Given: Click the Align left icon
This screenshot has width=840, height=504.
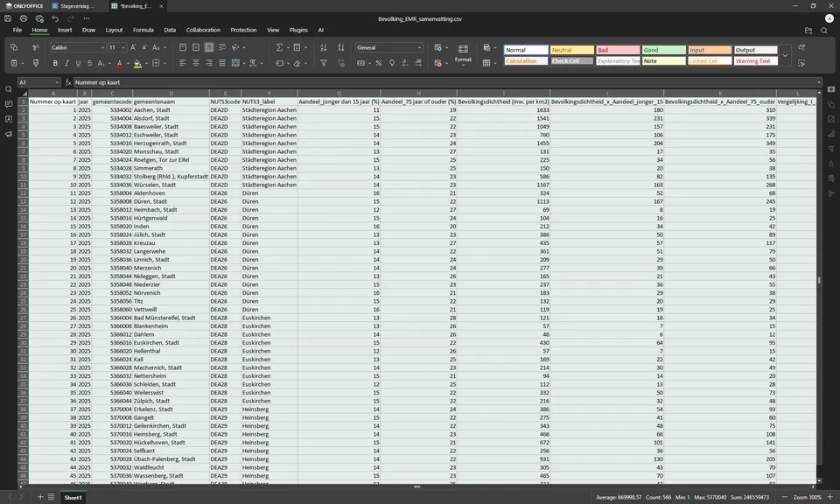Looking at the screenshot, I should coord(183,63).
